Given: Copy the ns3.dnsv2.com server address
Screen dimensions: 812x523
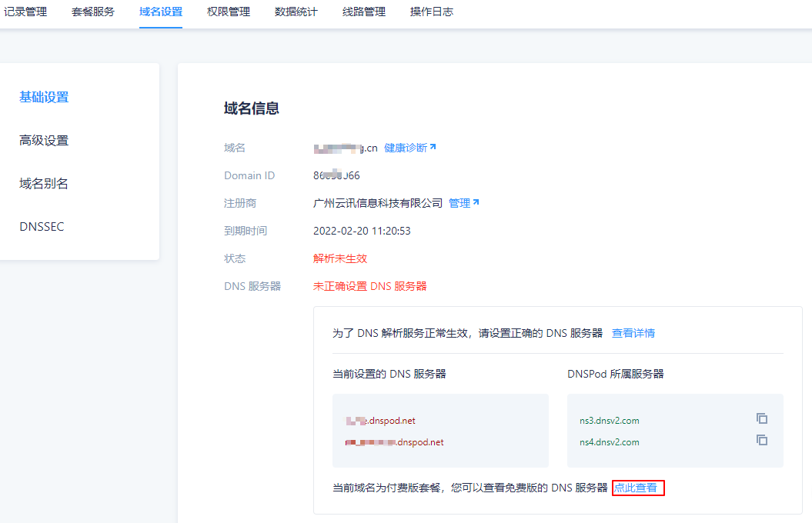Looking at the screenshot, I should (x=762, y=418).
